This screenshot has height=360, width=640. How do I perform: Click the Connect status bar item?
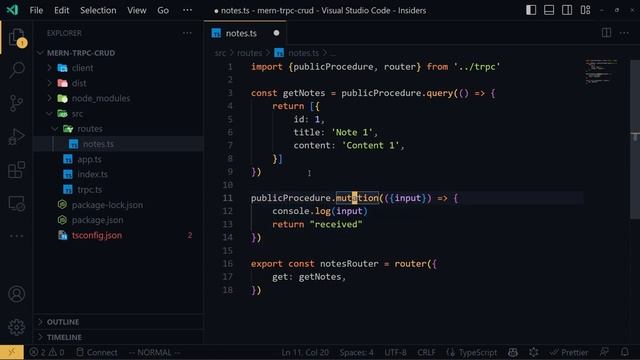coord(97,352)
